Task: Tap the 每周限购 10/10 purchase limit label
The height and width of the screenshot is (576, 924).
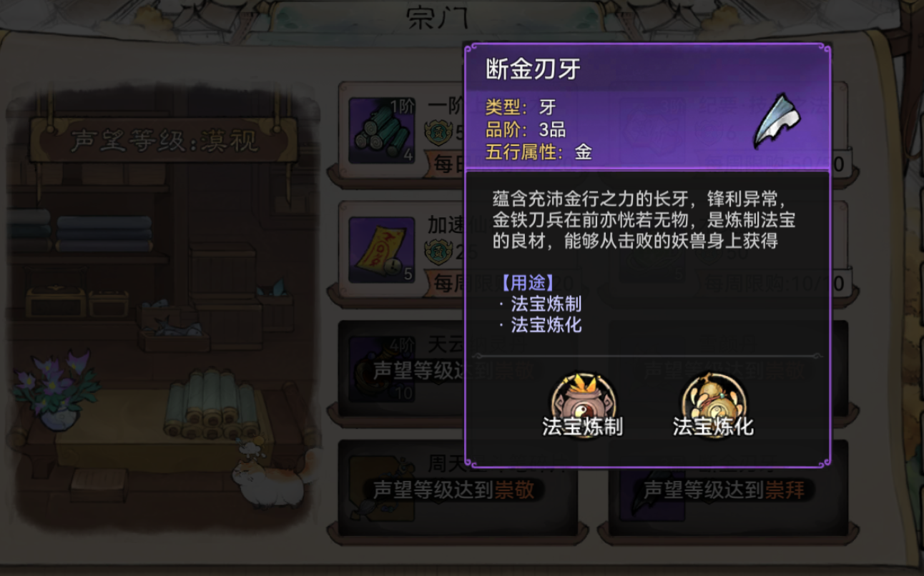Action: point(772,283)
